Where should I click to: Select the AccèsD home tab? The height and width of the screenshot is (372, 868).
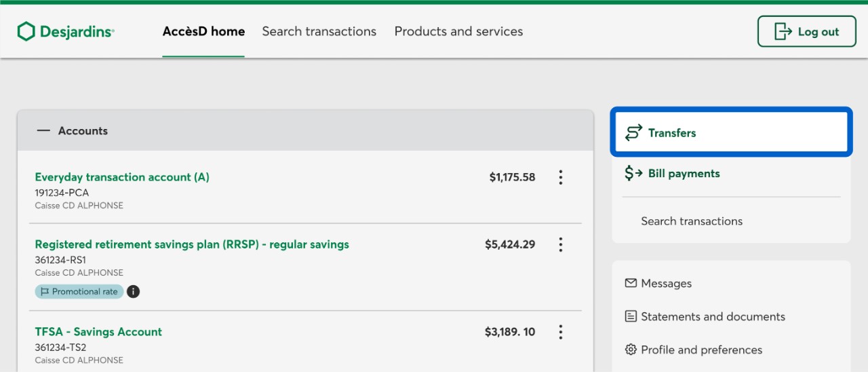tap(203, 31)
